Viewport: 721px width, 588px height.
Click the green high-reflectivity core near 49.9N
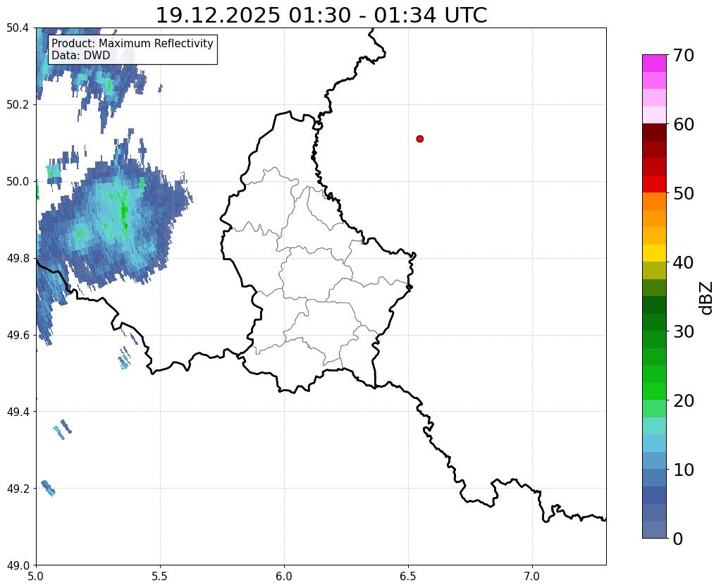point(124,212)
